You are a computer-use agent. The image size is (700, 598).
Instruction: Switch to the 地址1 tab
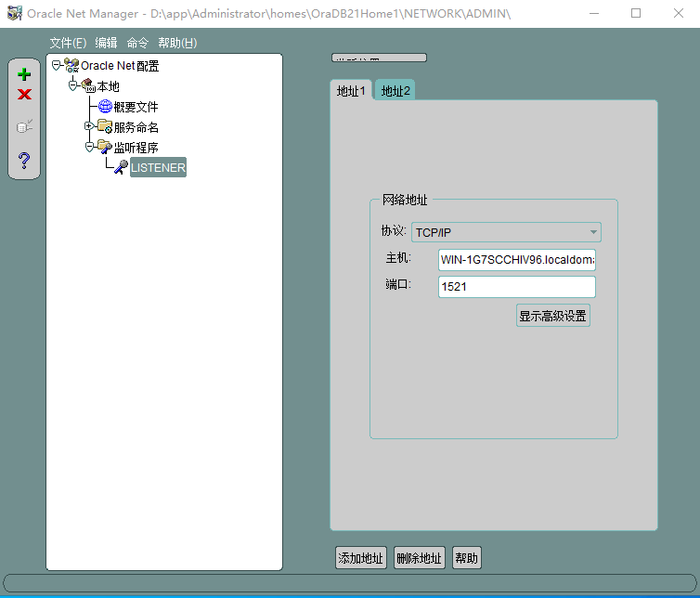pyautogui.click(x=351, y=91)
